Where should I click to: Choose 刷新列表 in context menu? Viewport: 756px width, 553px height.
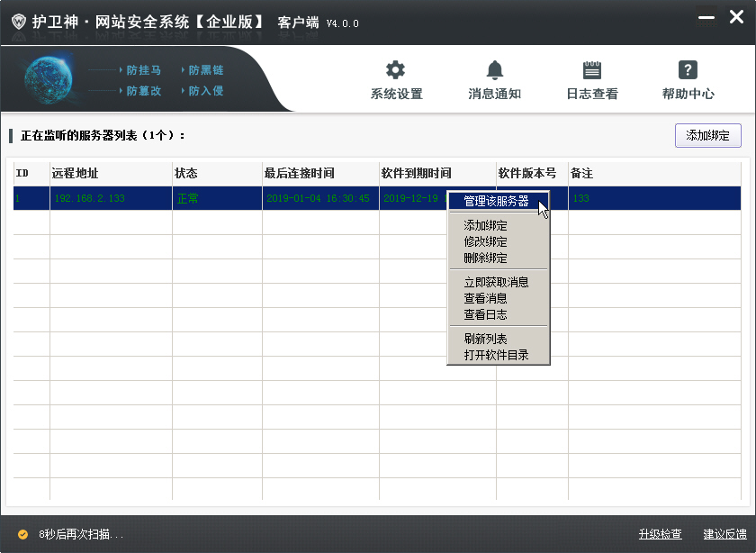pyautogui.click(x=485, y=340)
